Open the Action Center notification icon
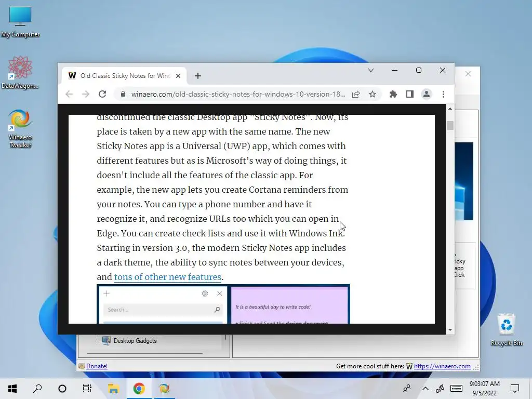 (515, 389)
